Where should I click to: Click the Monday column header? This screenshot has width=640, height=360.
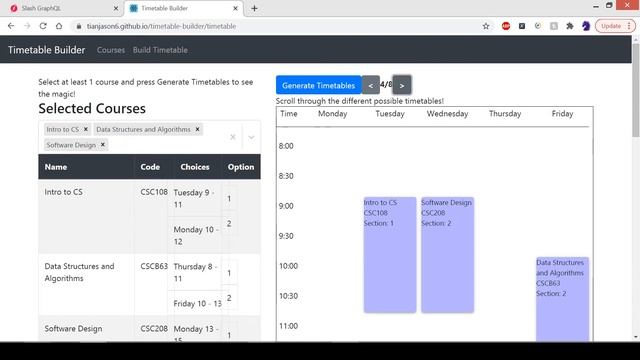[x=332, y=113]
